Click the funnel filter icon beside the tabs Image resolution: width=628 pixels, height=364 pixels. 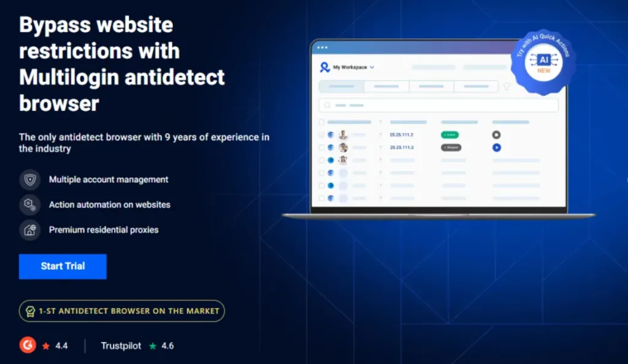pos(507,86)
